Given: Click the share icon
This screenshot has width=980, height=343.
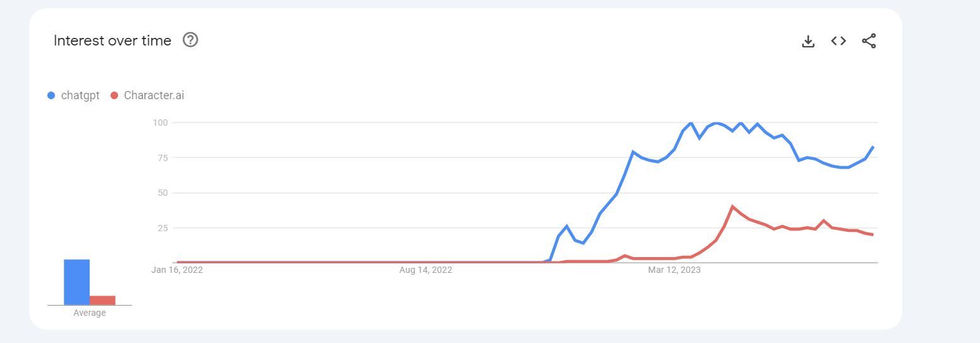Looking at the screenshot, I should coord(869,42).
